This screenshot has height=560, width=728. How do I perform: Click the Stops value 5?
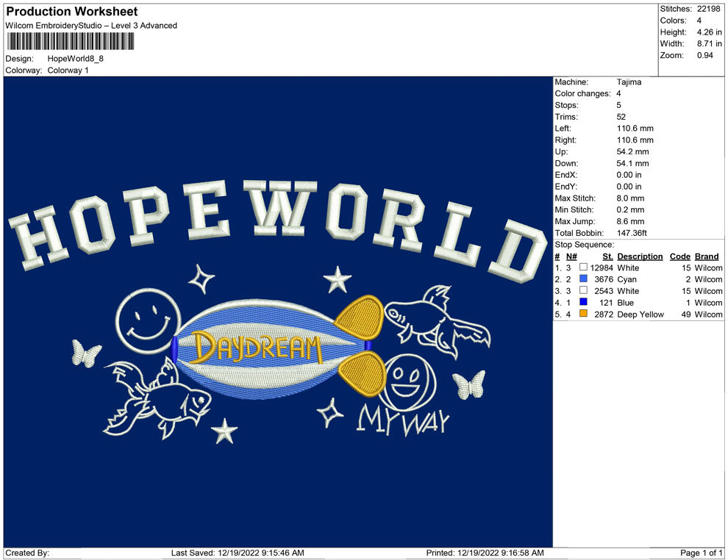[618, 105]
